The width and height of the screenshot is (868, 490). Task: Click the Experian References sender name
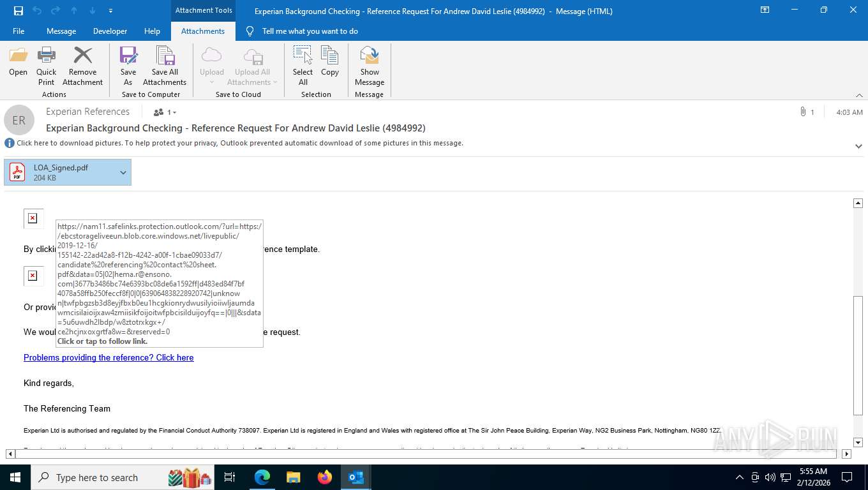tap(87, 112)
